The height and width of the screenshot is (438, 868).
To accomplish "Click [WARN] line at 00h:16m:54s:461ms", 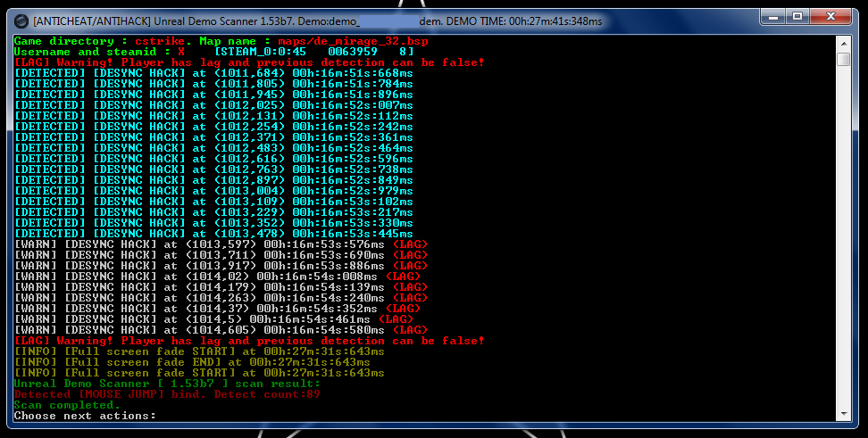I will point(213,319).
